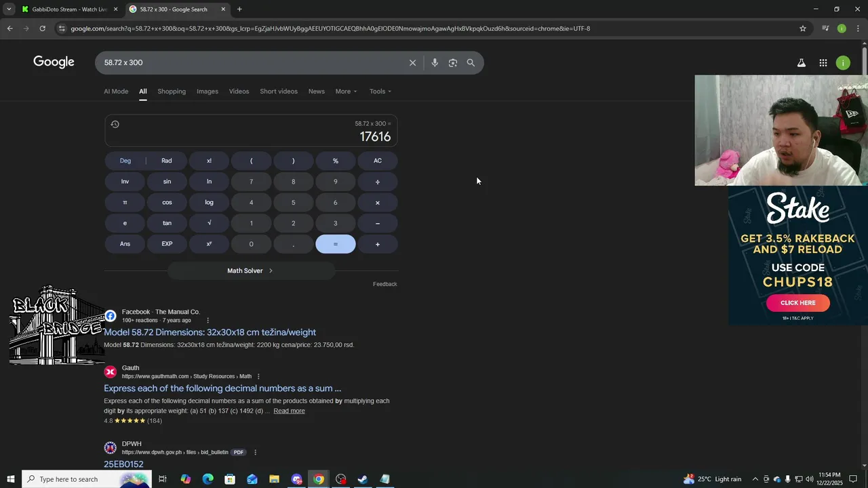
Task: Open the notifications center
Action: [853, 479]
